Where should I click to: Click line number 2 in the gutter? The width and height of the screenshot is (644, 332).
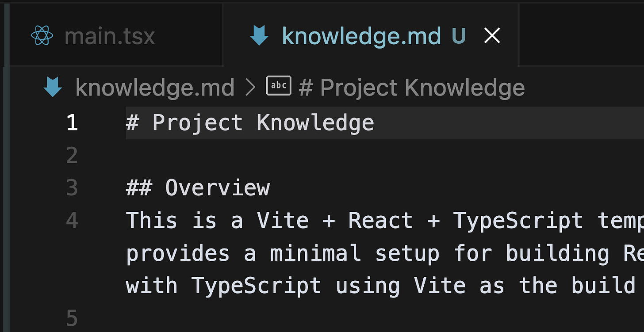tap(72, 156)
